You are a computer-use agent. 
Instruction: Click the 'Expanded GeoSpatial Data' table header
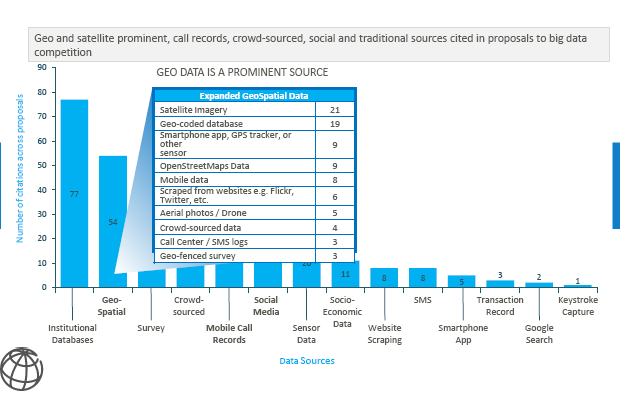click(x=254, y=96)
